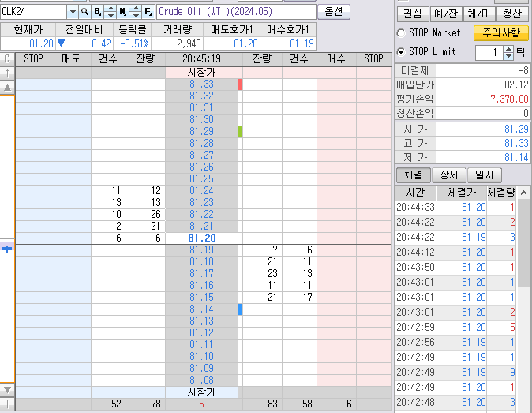Open the yellow 주의사항 notice button
The image size is (532, 413).
click(x=501, y=33)
